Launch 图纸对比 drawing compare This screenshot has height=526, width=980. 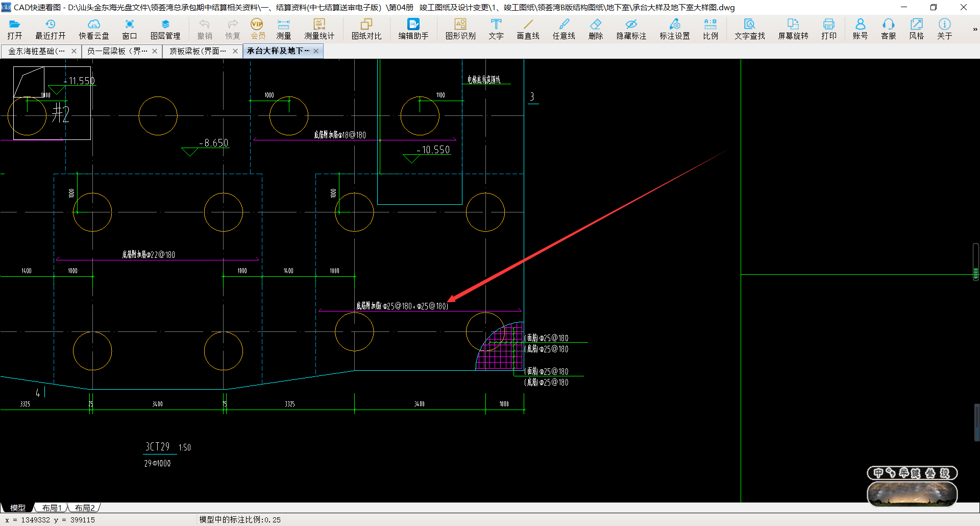(366, 29)
